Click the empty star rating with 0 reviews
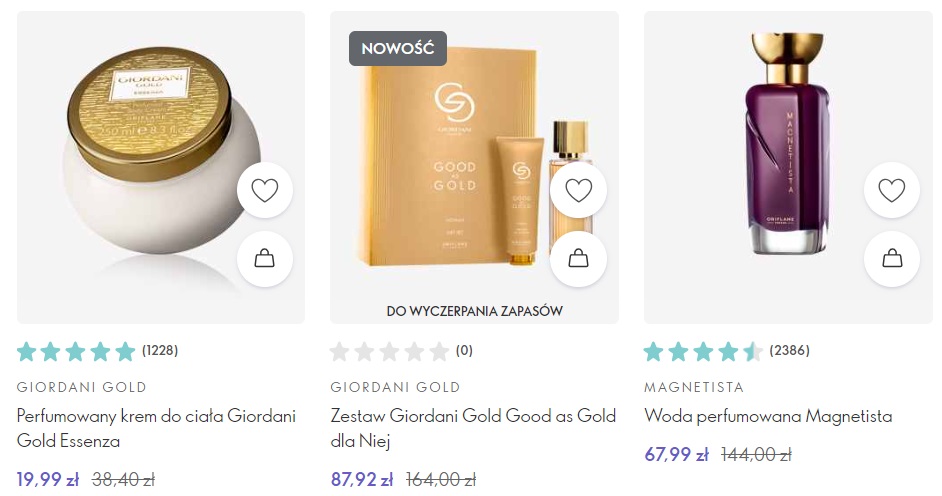The image size is (942, 496). [401, 351]
